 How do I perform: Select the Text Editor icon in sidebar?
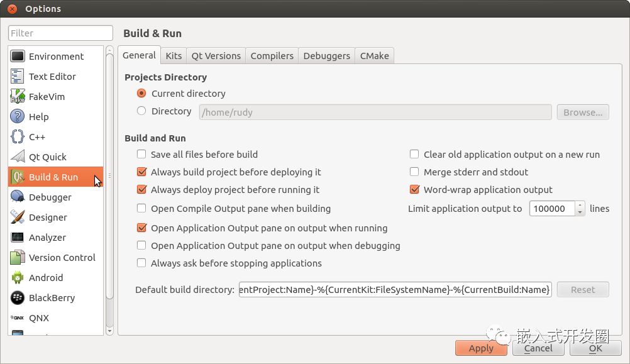(x=18, y=76)
